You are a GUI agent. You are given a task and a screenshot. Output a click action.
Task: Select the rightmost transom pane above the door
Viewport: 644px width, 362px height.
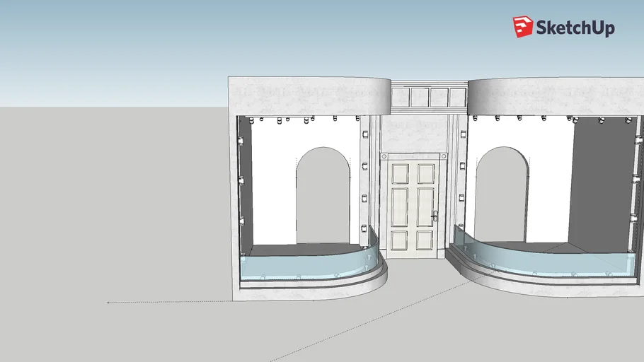coord(459,95)
